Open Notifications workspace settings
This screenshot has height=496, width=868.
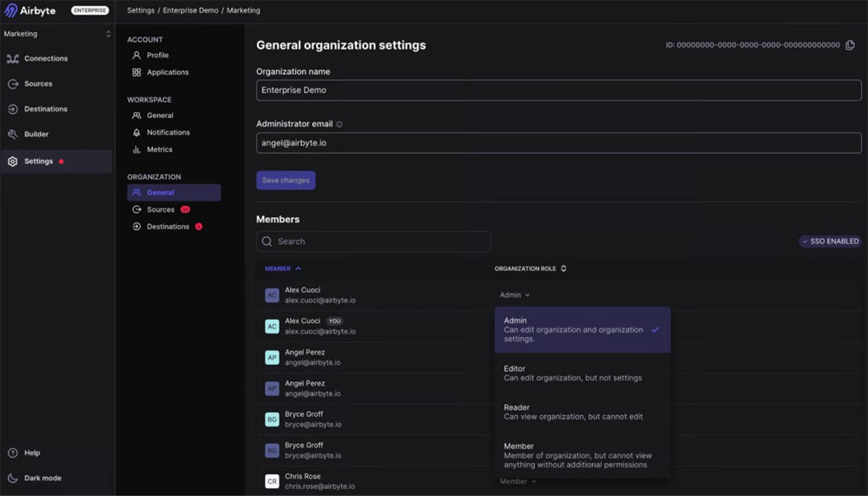pos(168,133)
